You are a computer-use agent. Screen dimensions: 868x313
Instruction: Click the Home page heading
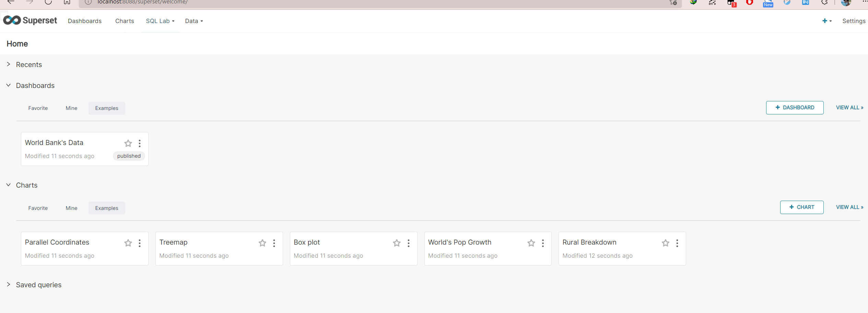(x=17, y=44)
